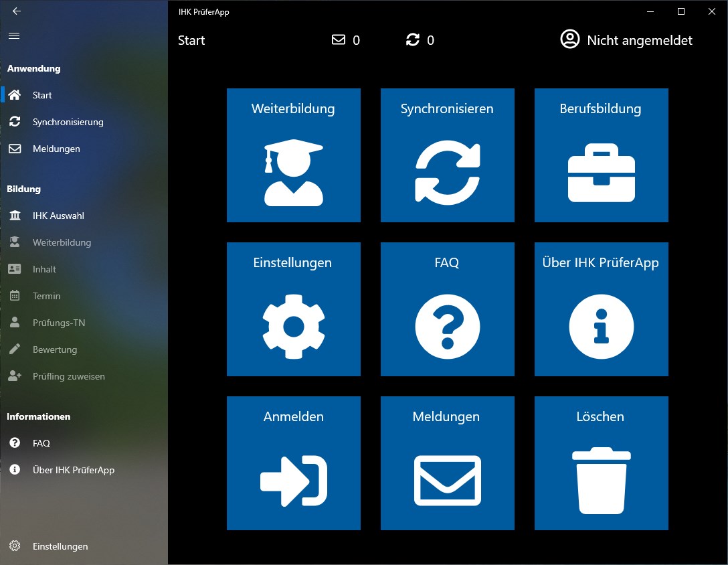Click the Einstellungen tile title
Image resolution: width=728 pixels, height=565 pixels.
(x=292, y=263)
